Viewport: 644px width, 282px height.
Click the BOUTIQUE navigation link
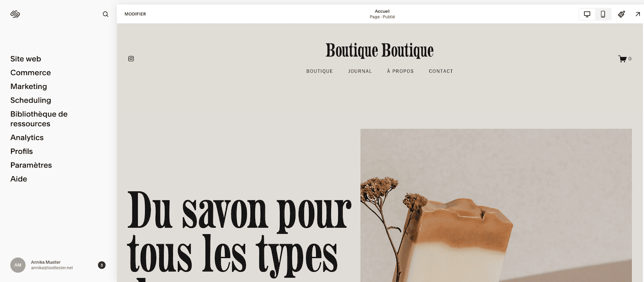coord(320,71)
